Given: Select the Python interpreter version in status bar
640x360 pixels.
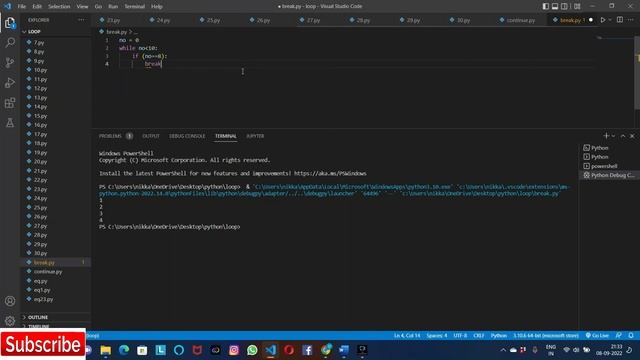Looking at the screenshot, I should coord(546,336).
